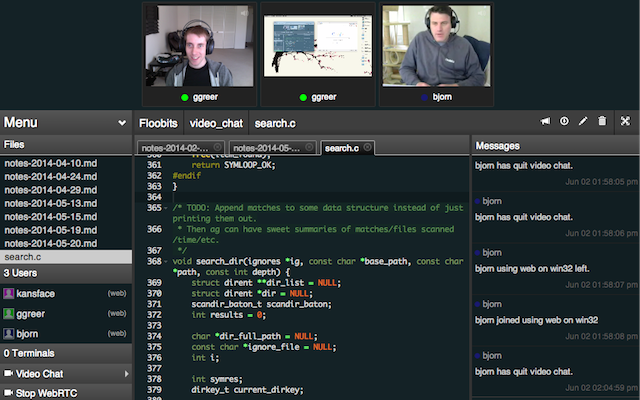640x400 pixels.
Task: Close the notes-2014-05 editor tab
Action: pyautogui.click(x=309, y=147)
